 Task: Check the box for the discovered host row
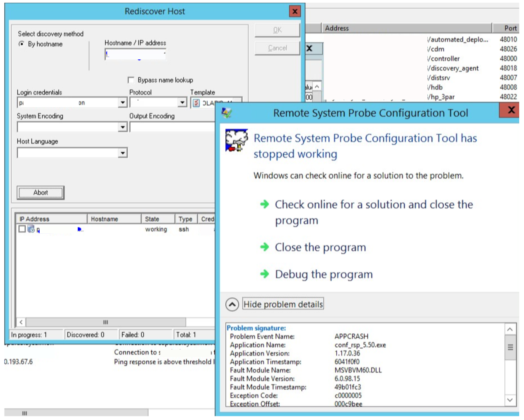[x=22, y=229]
